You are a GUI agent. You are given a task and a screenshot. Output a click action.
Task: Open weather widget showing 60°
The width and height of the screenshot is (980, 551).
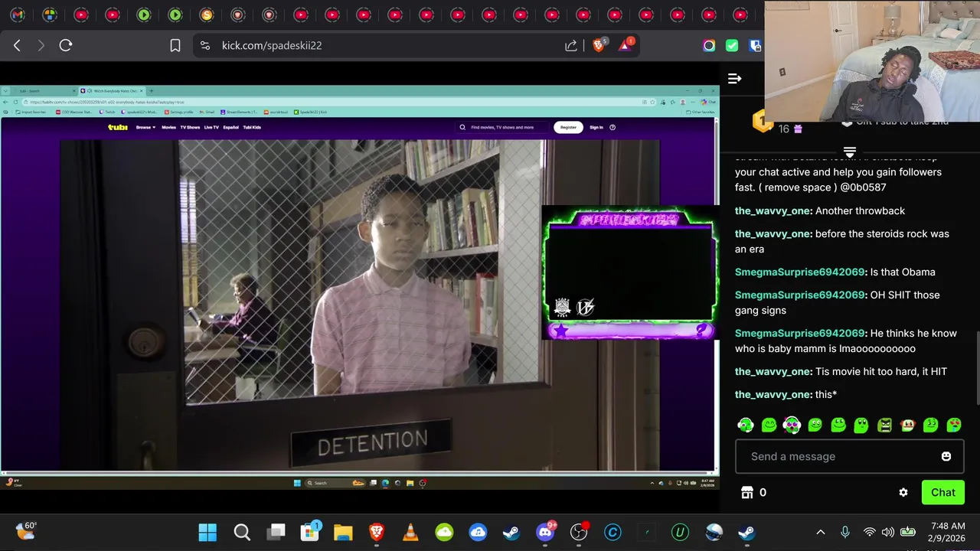click(25, 531)
